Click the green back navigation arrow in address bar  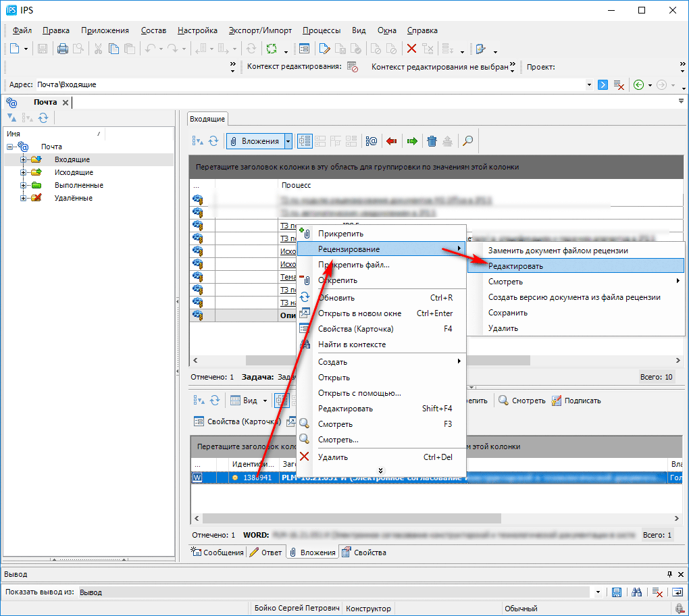click(638, 84)
